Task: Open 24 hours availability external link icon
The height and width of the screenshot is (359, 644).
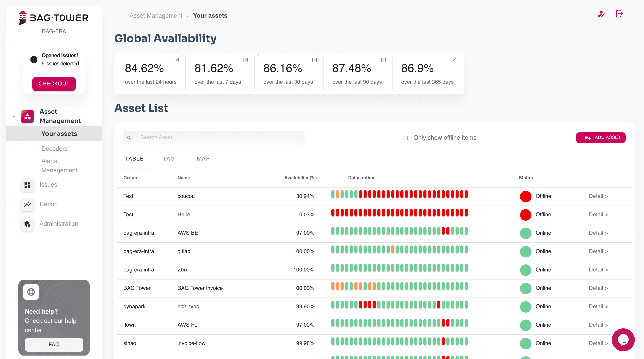Action: pyautogui.click(x=177, y=60)
